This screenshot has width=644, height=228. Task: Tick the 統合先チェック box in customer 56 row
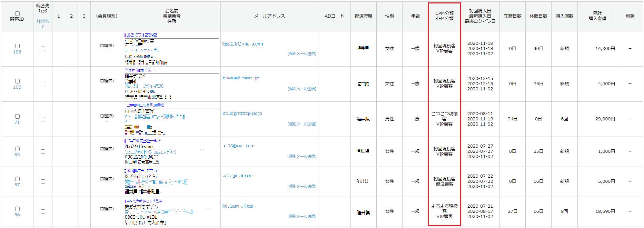[43, 211]
